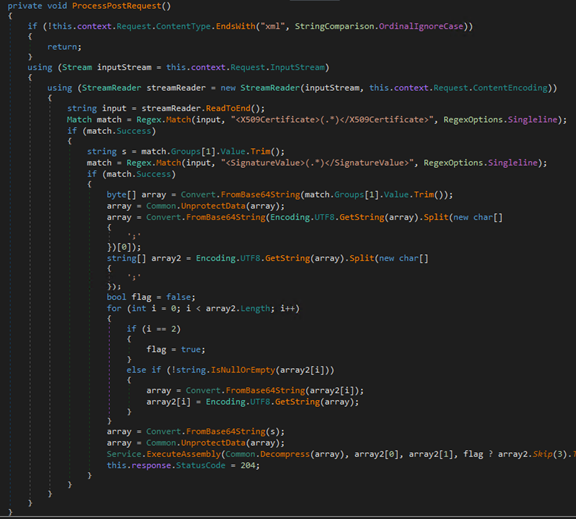
Task: Select the 'private' keyword in the method signature
Action: click(25, 6)
